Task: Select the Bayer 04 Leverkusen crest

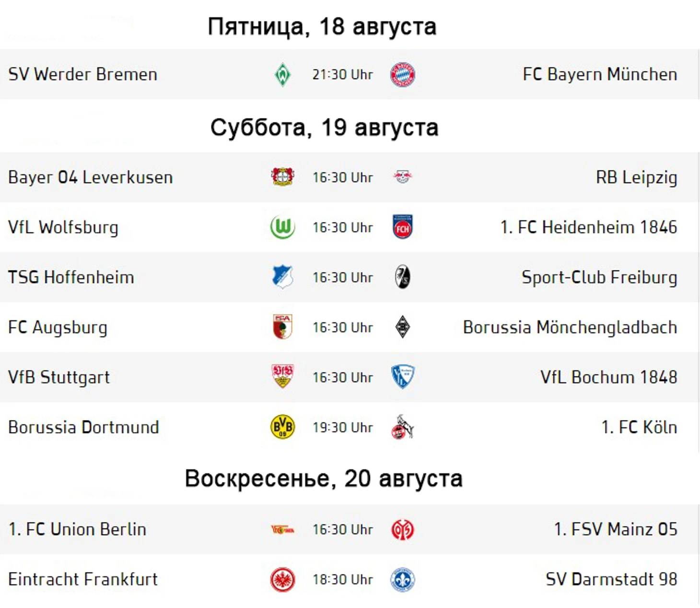Action: pos(282,177)
